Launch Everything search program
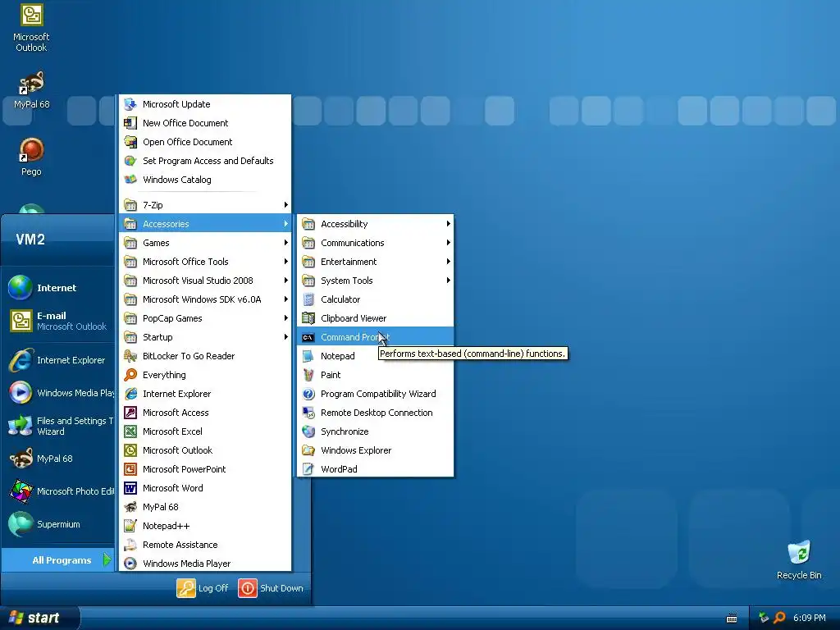Image resolution: width=840 pixels, height=630 pixels. click(x=205, y=375)
